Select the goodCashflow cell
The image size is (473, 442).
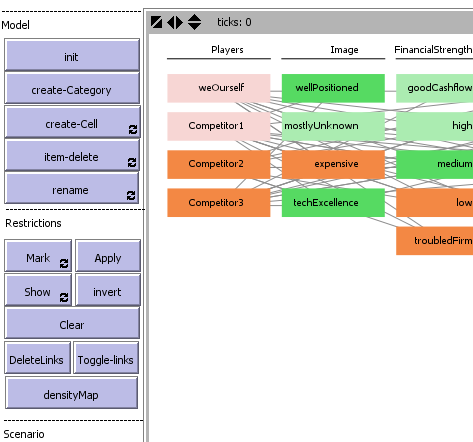435,88
